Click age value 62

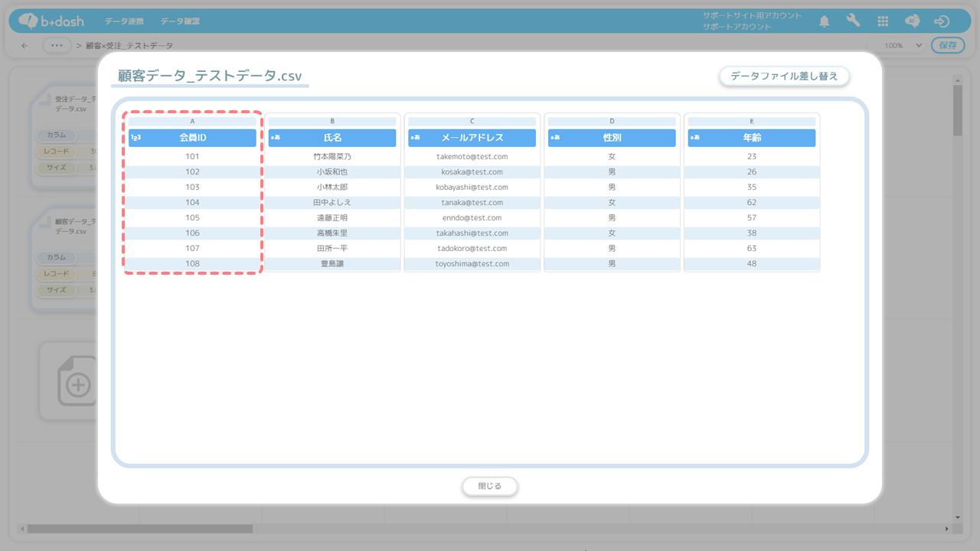click(x=752, y=203)
